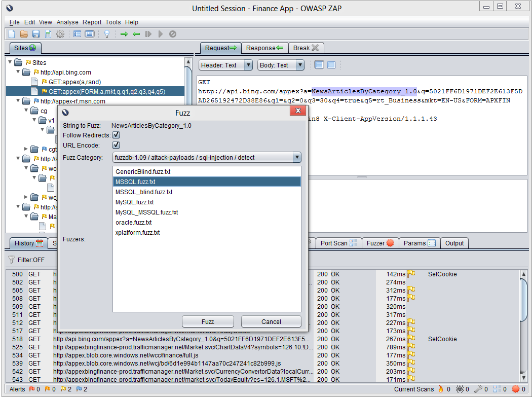The height and width of the screenshot is (398, 532).
Task: Collapse the v1 folder node
Action: coord(34,120)
